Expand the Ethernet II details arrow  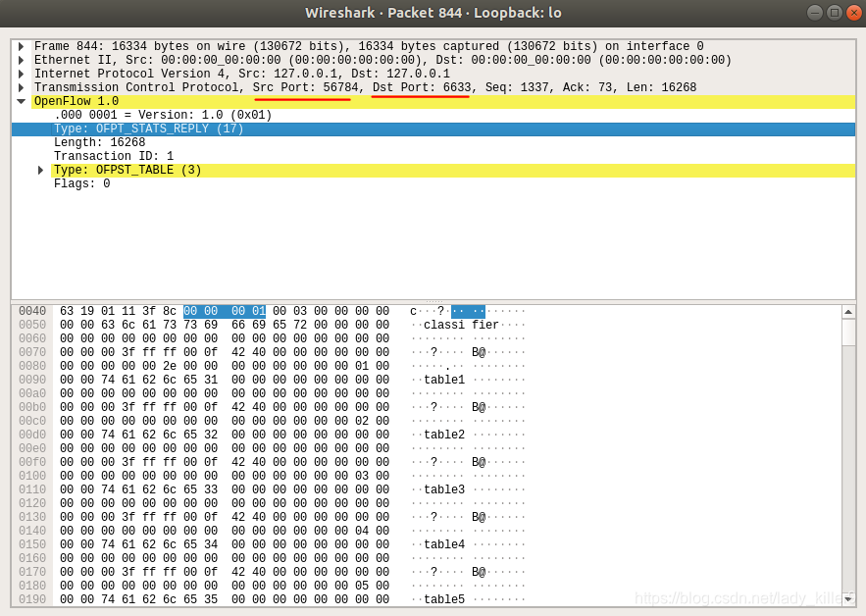[x=21, y=60]
